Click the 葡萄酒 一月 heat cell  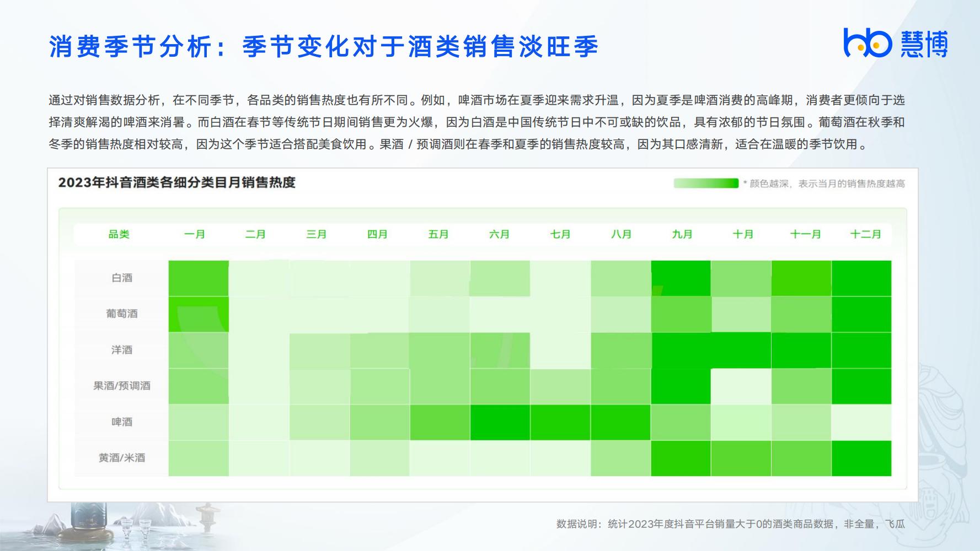199,314
